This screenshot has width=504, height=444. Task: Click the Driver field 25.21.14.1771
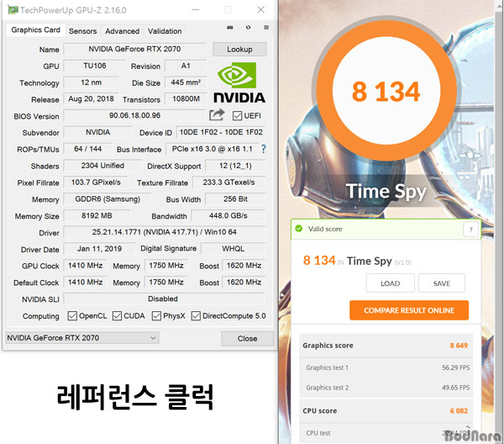coord(165,232)
